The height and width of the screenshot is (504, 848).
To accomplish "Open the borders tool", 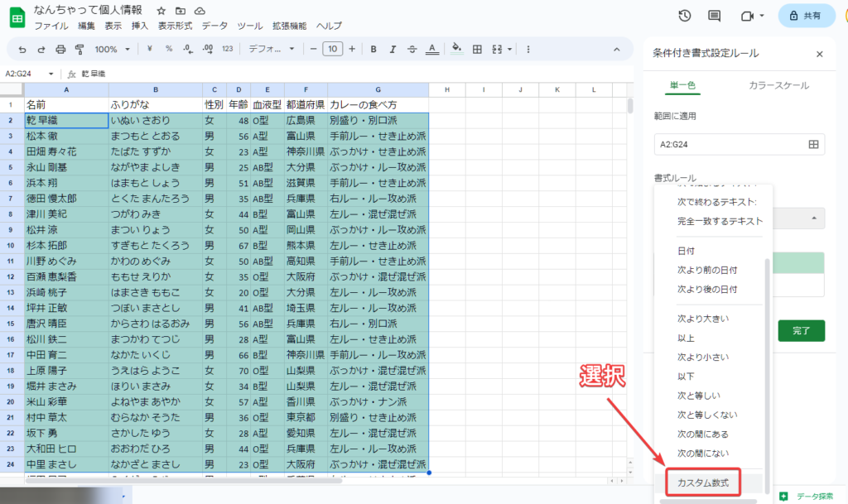I will pyautogui.click(x=477, y=49).
